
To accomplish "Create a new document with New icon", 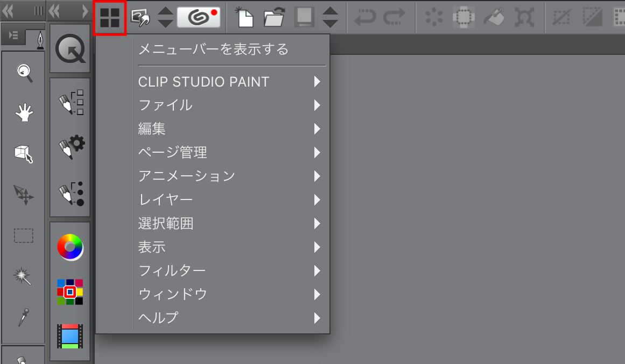I will click(245, 18).
